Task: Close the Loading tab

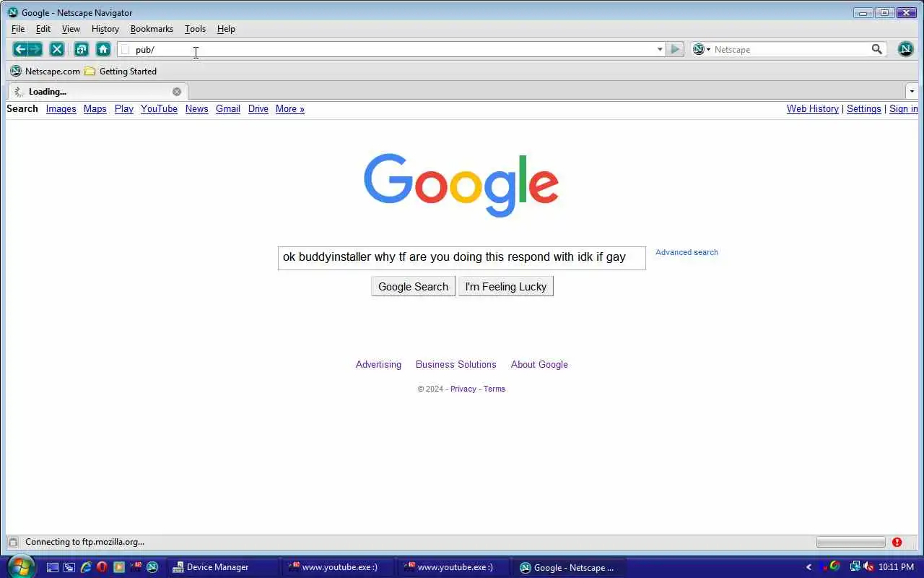Action: 177,92
